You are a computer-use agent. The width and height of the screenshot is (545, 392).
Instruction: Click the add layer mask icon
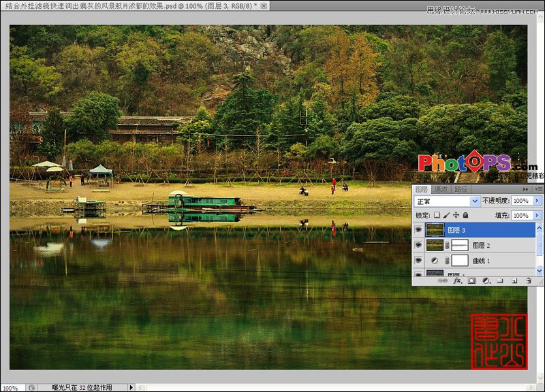click(x=471, y=280)
